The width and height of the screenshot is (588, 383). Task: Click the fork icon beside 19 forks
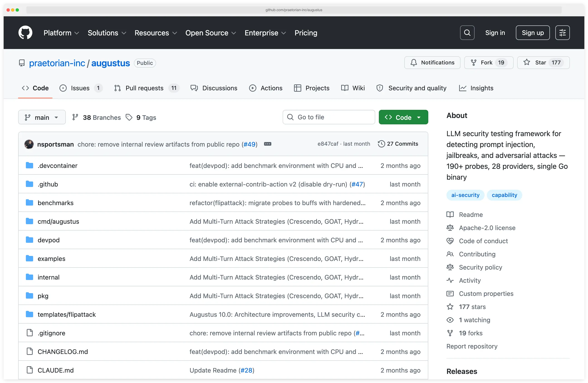(450, 333)
